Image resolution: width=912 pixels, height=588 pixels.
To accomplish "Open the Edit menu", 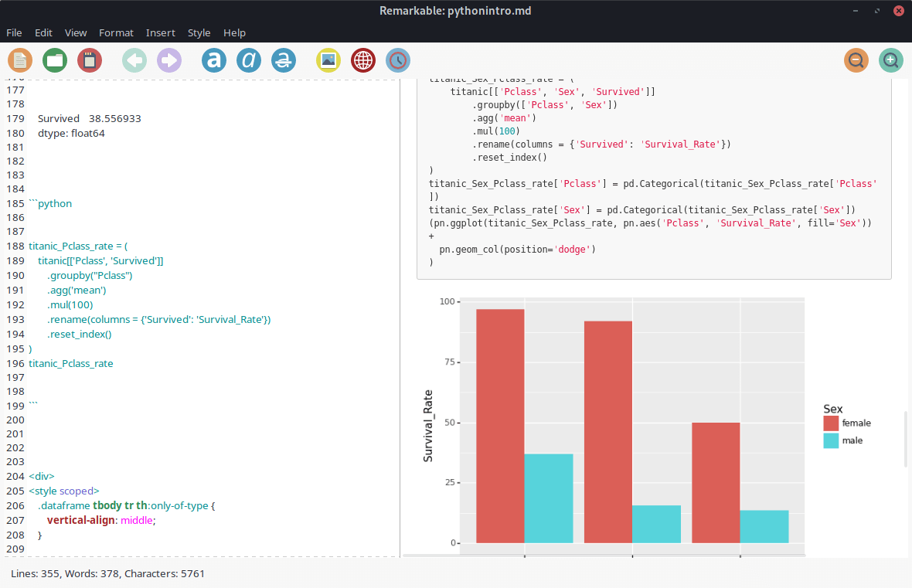I will point(43,32).
